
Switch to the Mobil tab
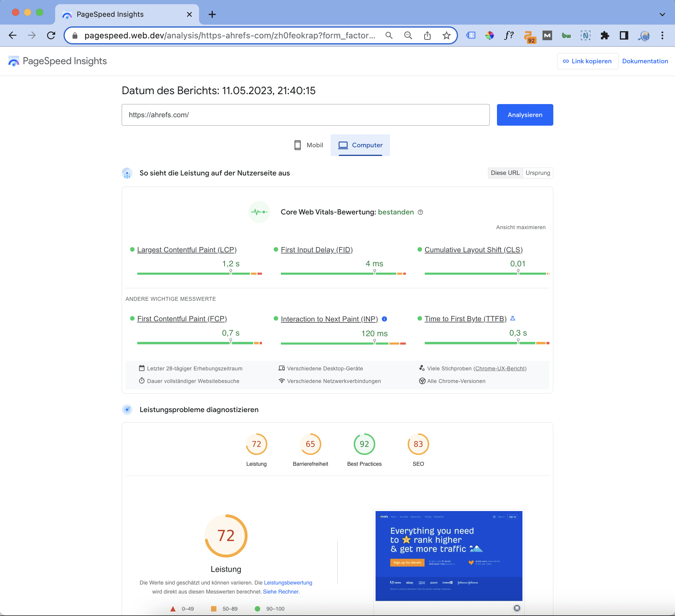tap(308, 145)
